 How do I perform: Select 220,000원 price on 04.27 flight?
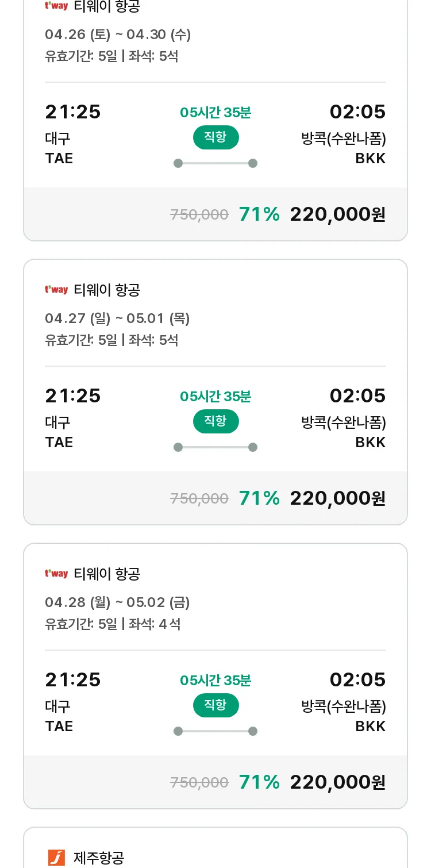[x=337, y=498]
